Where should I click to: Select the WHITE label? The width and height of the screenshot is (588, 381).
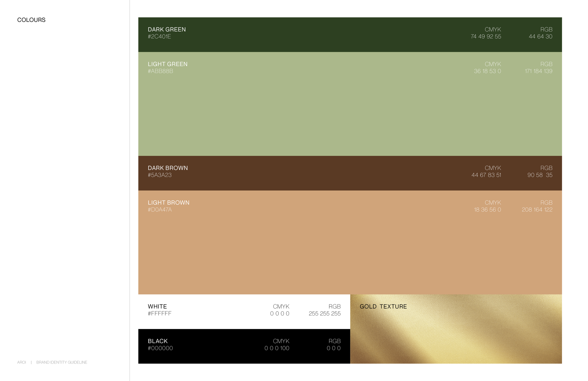click(x=157, y=307)
